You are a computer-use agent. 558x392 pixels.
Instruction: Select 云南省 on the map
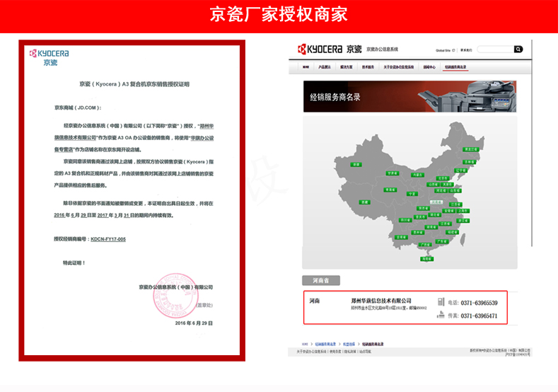pyautogui.click(x=401, y=237)
